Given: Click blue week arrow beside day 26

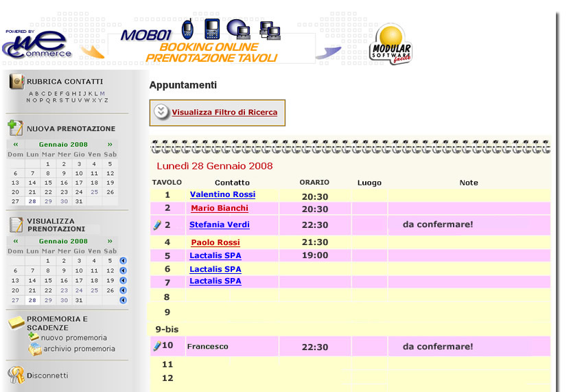Looking at the screenshot, I should 123,290.
